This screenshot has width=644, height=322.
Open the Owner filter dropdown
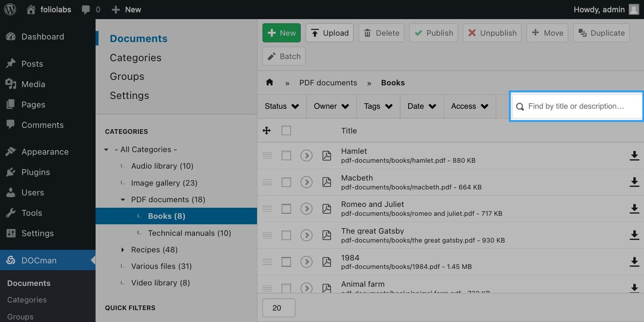tap(331, 106)
